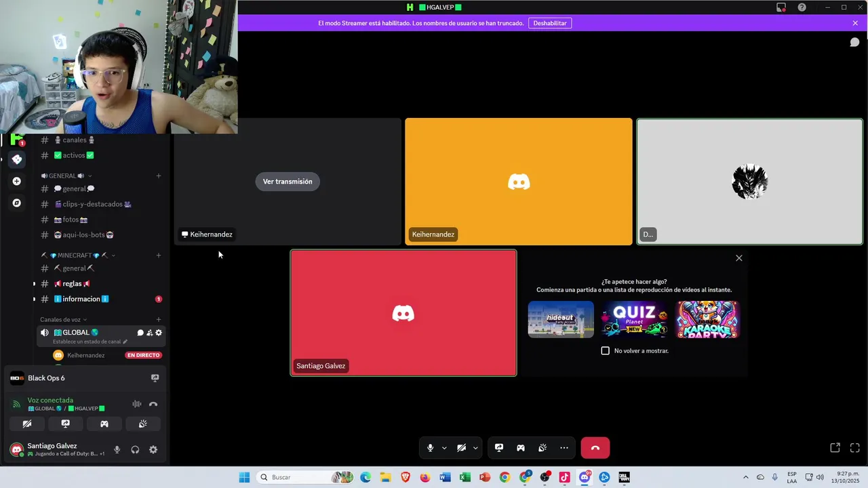Enter fullscreen call view
Viewport: 868px width, 488px height.
coord(854,448)
